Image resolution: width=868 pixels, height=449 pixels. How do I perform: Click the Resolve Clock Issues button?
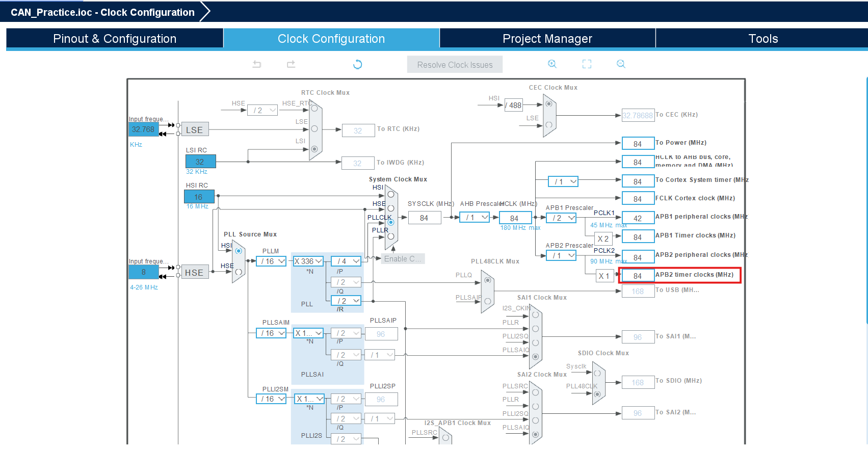(455, 65)
